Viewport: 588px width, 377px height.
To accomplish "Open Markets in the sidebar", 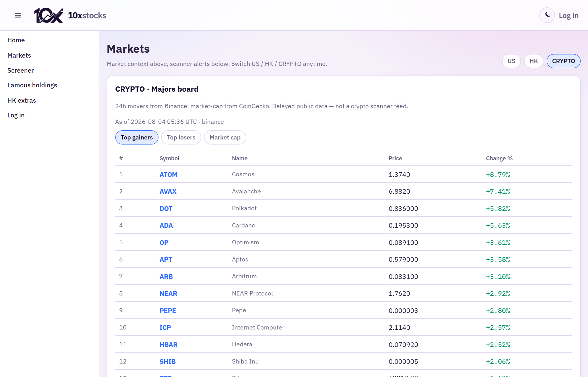I will (19, 55).
